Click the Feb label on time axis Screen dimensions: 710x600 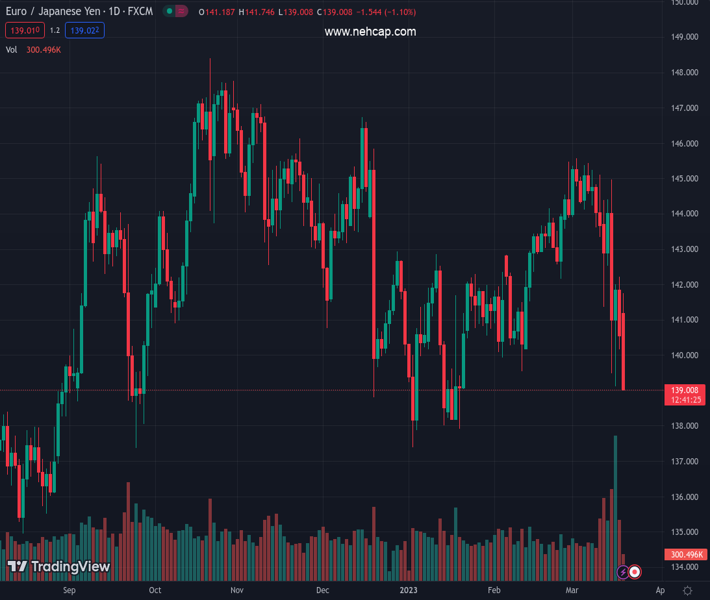(x=494, y=591)
